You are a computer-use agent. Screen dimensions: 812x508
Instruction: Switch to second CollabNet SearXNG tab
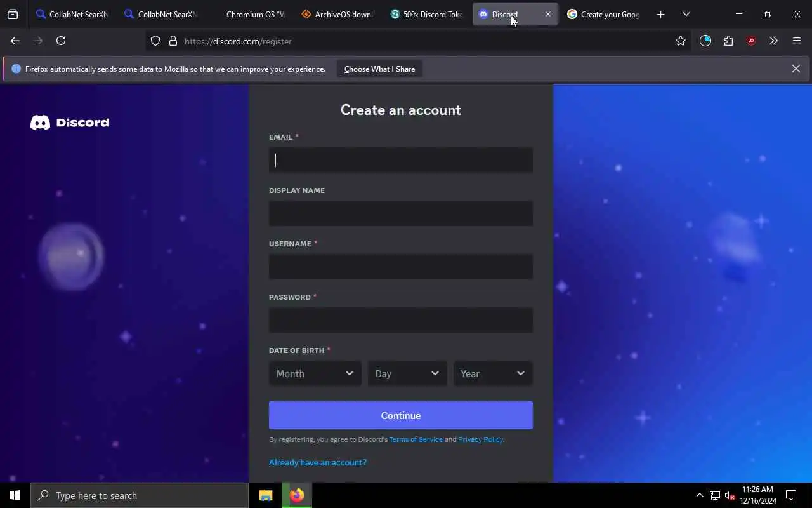pyautogui.click(x=160, y=14)
